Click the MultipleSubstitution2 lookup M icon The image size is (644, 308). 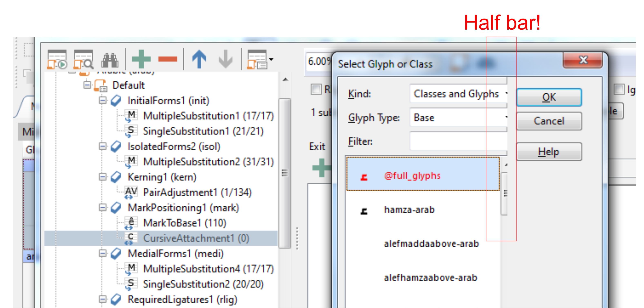pyautogui.click(x=131, y=162)
